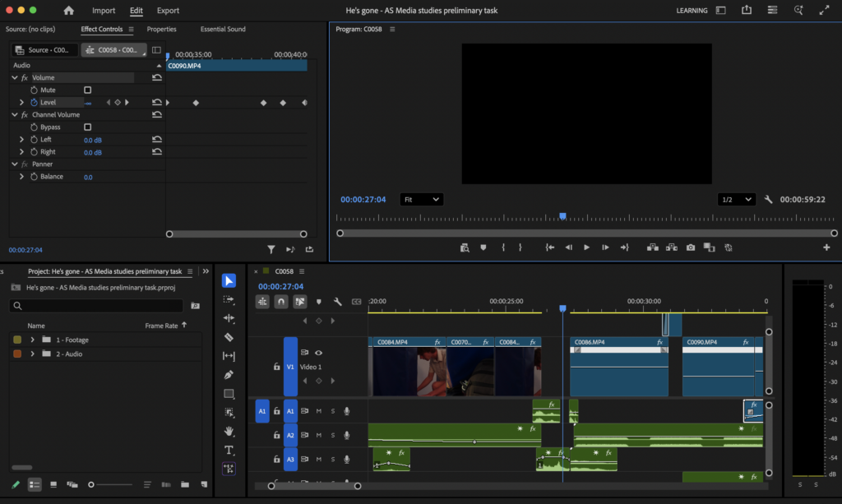Select the Hand tool
Screen dimensions: 842x504
point(229,431)
